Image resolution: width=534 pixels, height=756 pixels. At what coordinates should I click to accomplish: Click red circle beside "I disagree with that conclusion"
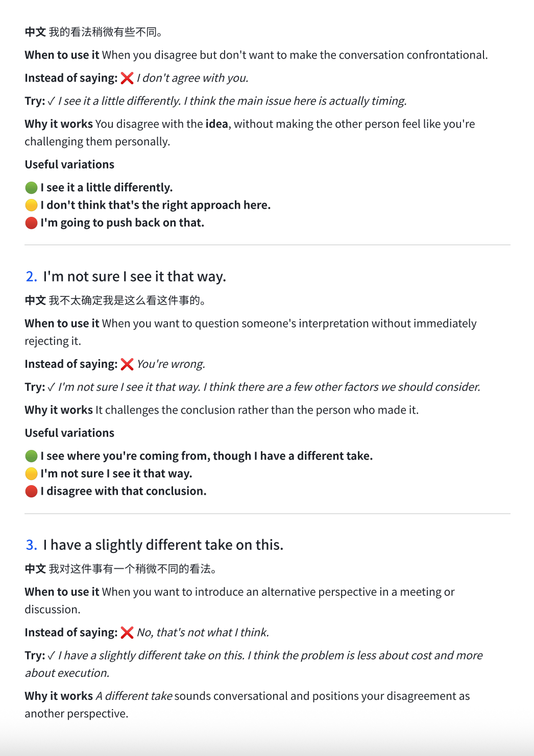coord(31,491)
